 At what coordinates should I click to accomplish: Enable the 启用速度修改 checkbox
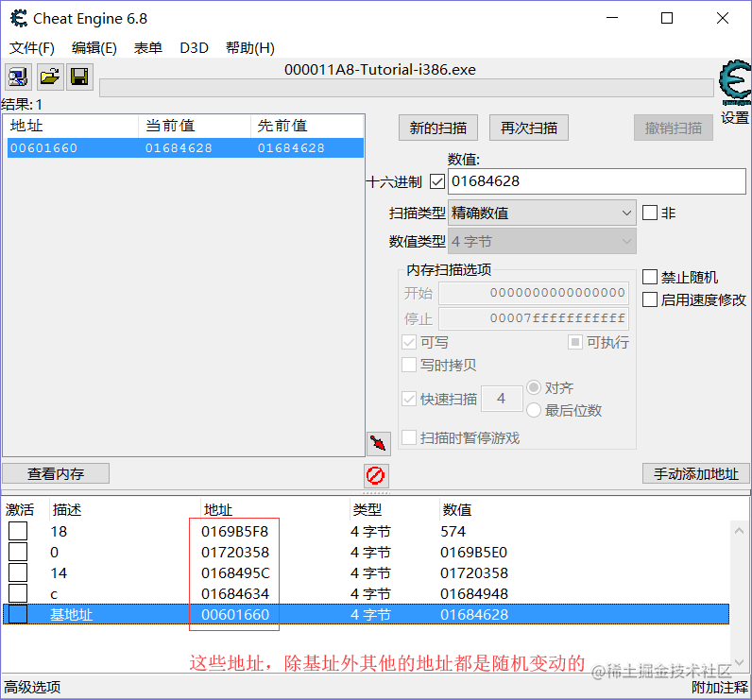[x=650, y=299]
